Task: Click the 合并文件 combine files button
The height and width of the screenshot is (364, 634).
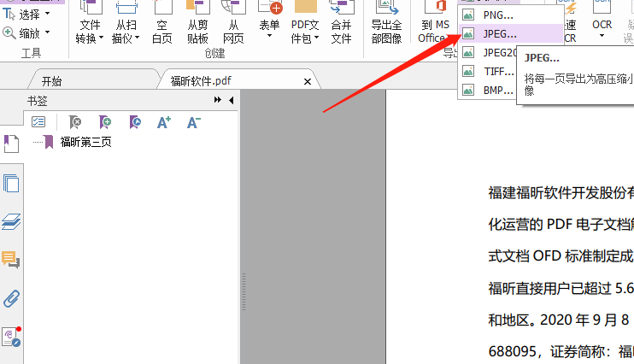Action: (341, 24)
